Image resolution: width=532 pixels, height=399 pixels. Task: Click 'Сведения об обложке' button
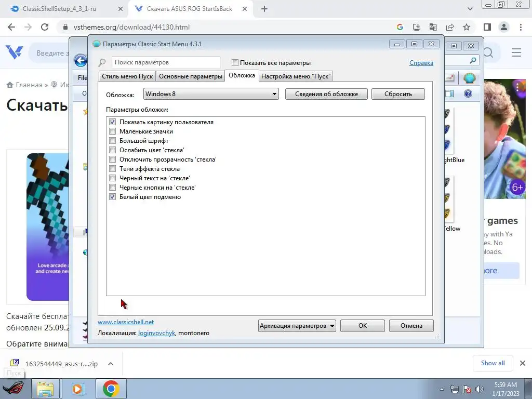(326, 94)
